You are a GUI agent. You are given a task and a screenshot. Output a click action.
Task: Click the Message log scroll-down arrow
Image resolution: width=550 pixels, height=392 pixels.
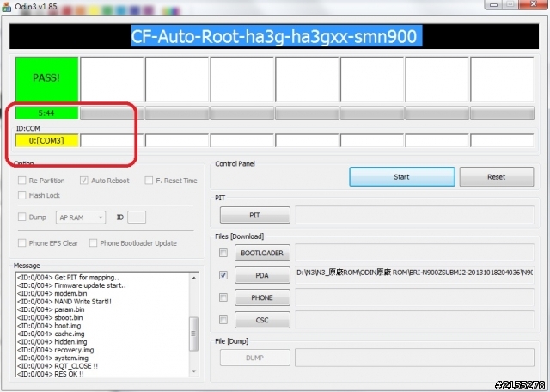[x=193, y=371]
